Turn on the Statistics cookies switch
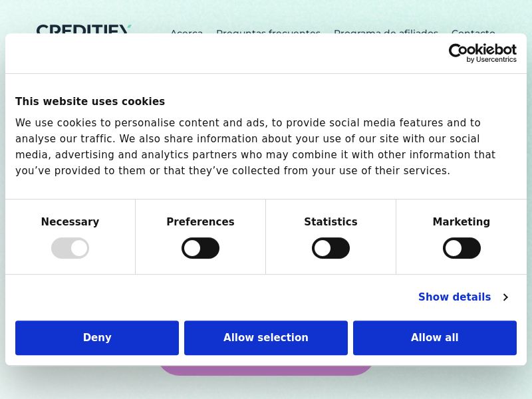 [x=331, y=248]
